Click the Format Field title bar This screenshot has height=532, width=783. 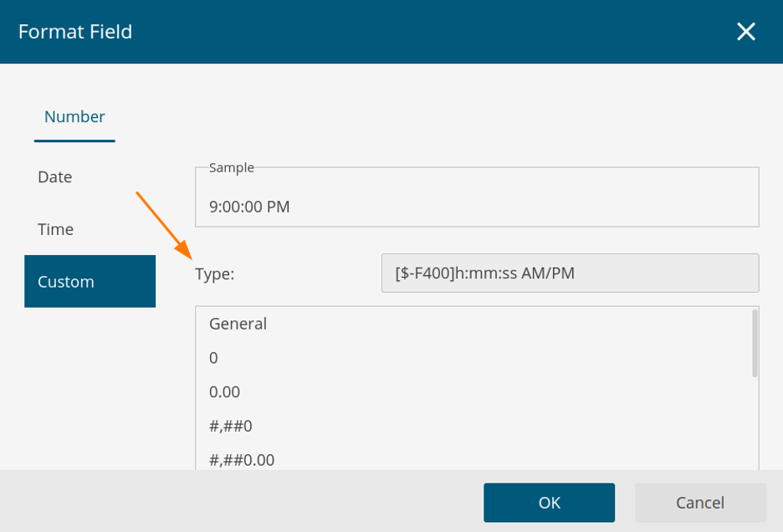pos(335,32)
